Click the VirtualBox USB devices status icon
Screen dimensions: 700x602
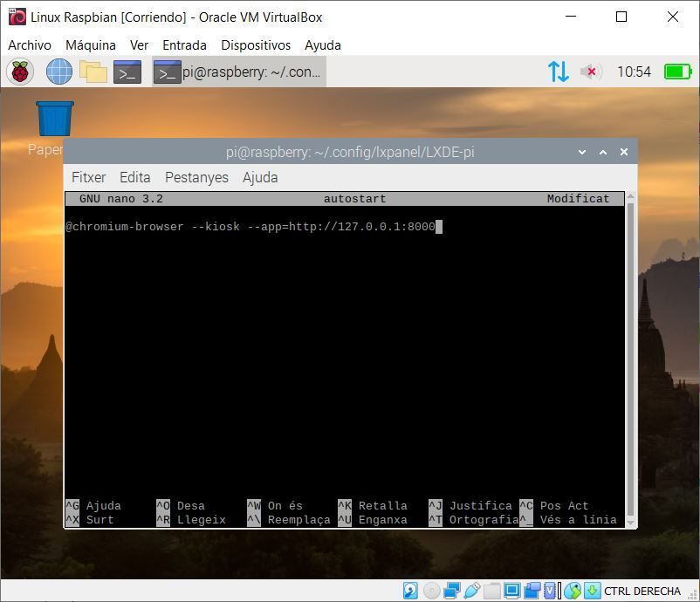(x=472, y=591)
